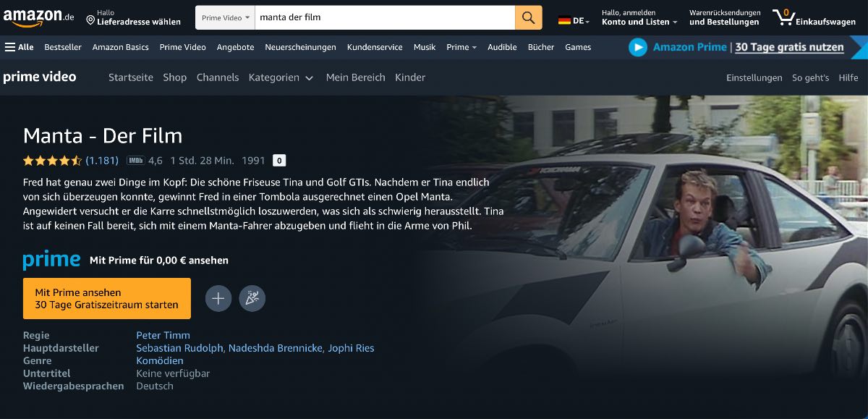Click the review count (1.181)
The height and width of the screenshot is (419, 868).
tap(102, 161)
